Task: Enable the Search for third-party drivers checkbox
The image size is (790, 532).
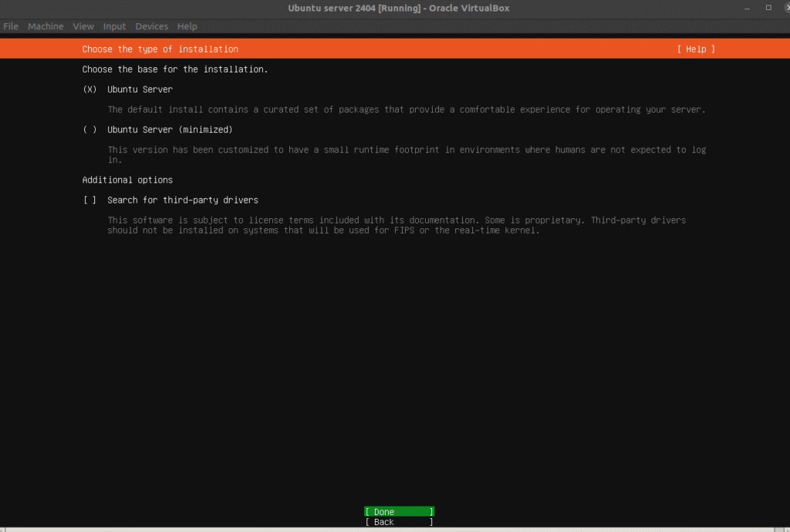Action: (90, 200)
